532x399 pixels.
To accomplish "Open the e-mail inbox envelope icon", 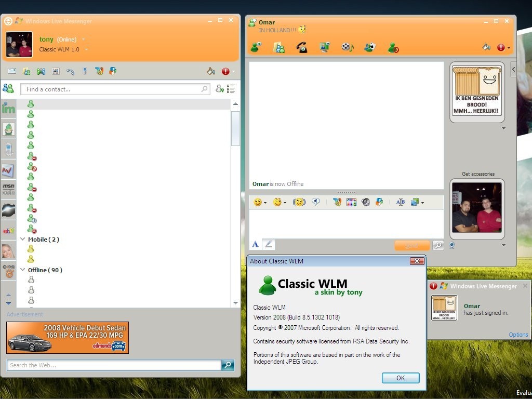I will point(12,71).
